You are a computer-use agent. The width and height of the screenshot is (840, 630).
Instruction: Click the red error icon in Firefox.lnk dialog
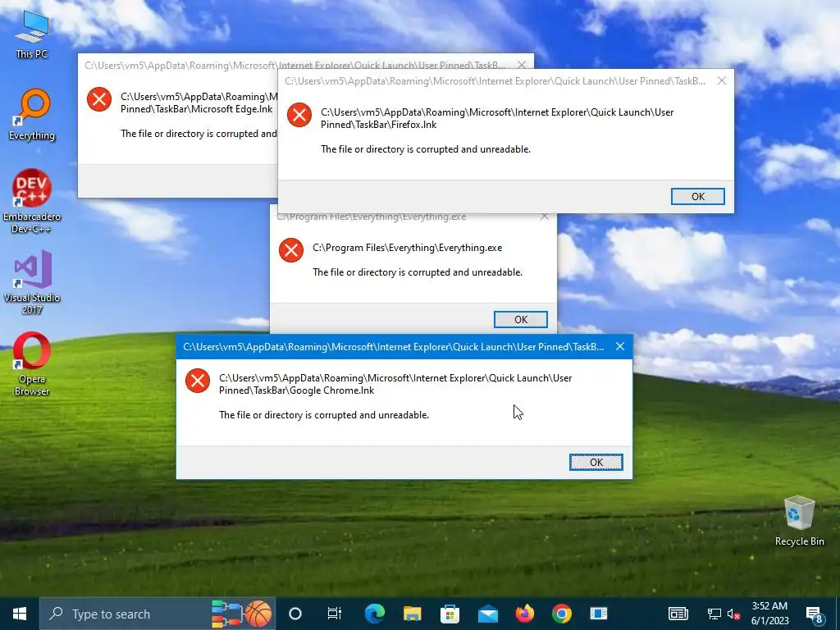[299, 115]
